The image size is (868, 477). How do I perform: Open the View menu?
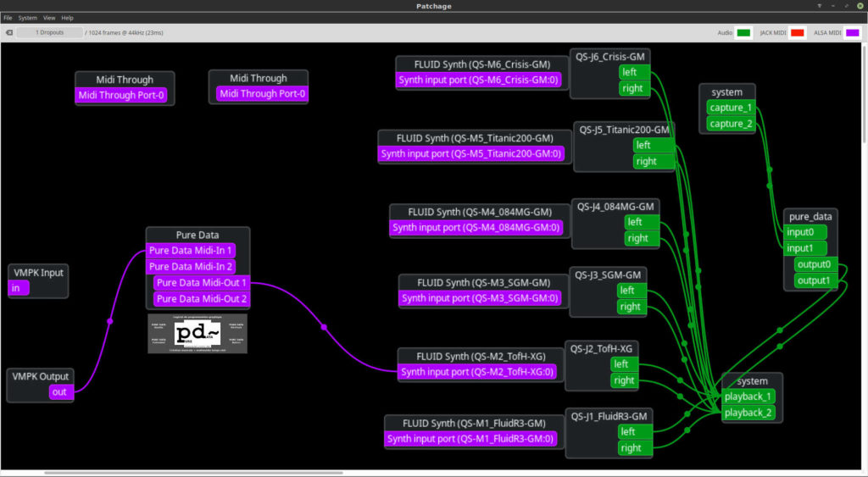coord(49,18)
